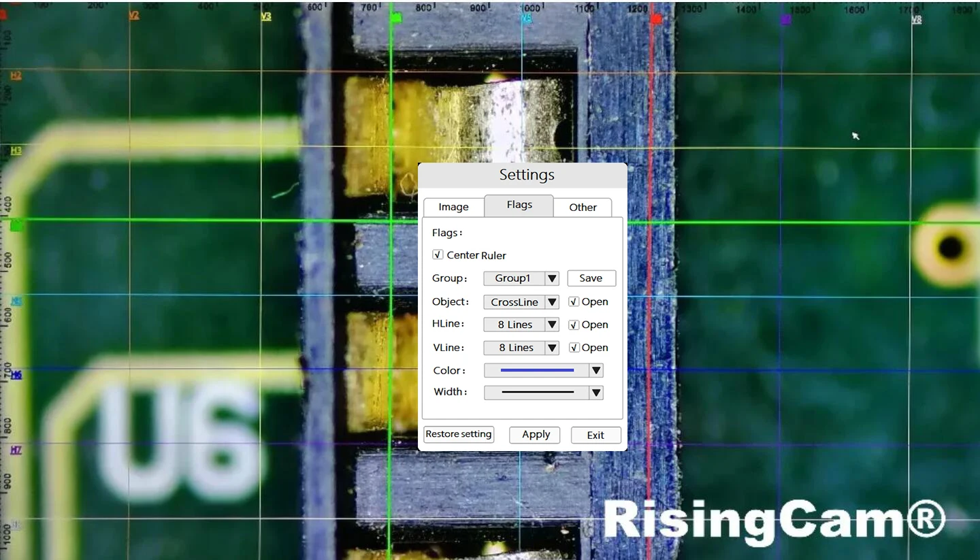Click the V3 line marker
980x560 pixels.
click(266, 16)
